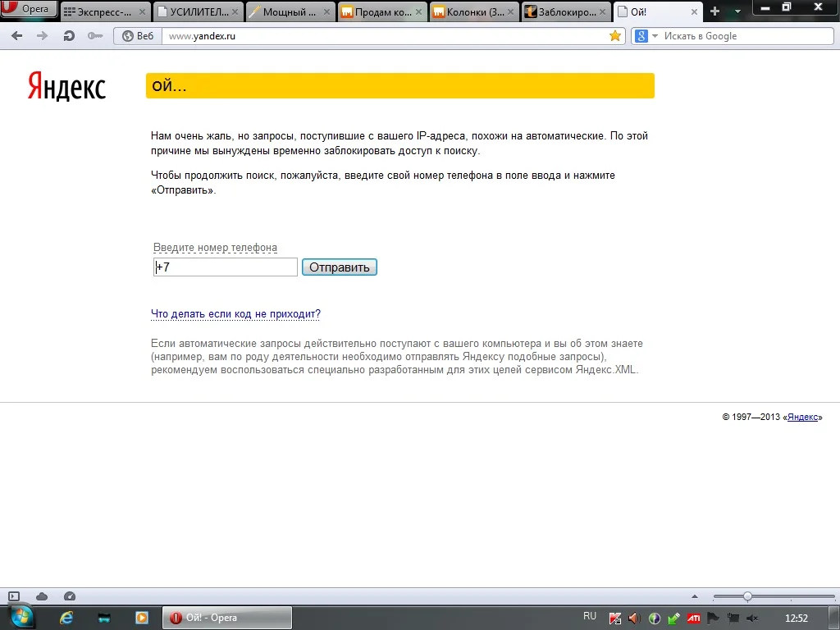
Task: Click the Ой! - Opera taskbar button
Action: coord(227,618)
